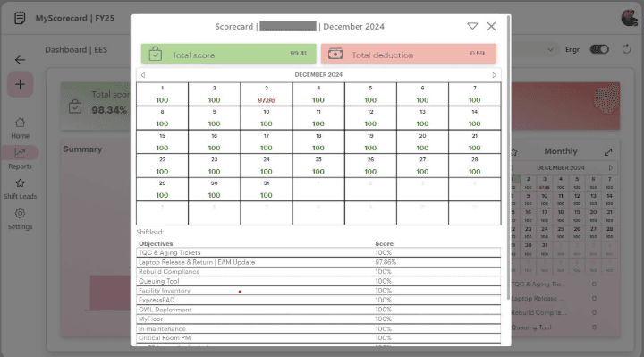Go back using the left arrow icon
644x357 pixels.
pos(20,60)
